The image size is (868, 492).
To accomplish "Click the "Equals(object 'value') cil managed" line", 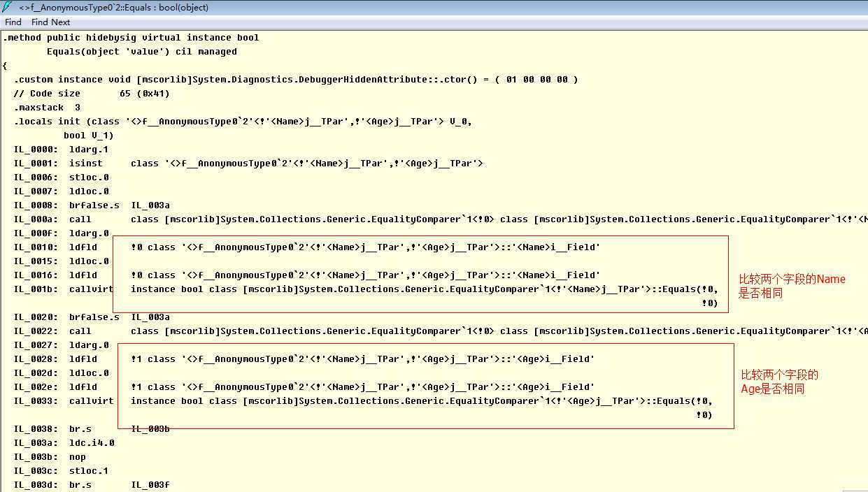I will click(142, 52).
